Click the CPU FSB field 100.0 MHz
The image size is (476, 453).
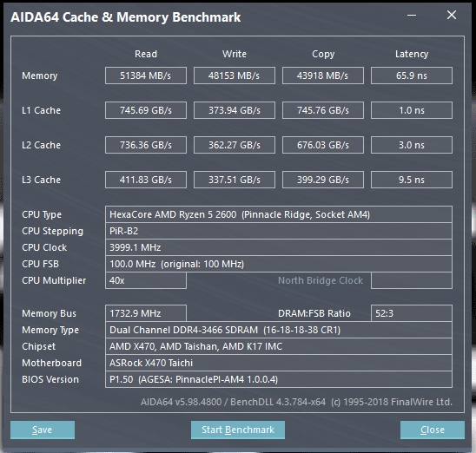tap(279, 264)
